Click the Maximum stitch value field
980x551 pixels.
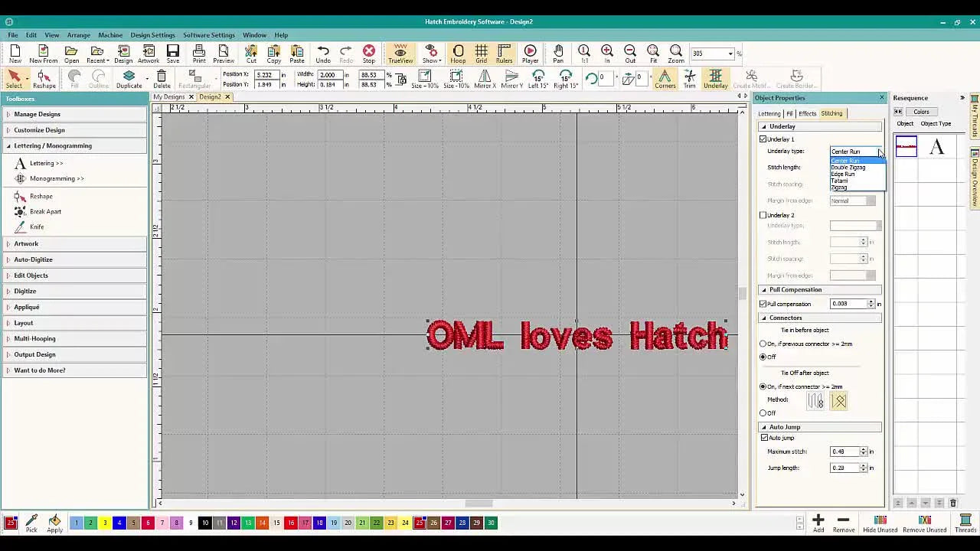pyautogui.click(x=844, y=452)
